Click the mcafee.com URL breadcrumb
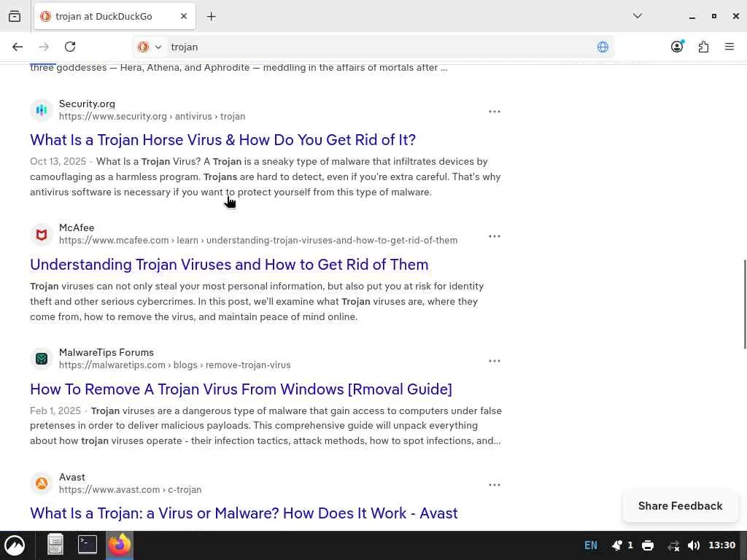 tap(258, 240)
